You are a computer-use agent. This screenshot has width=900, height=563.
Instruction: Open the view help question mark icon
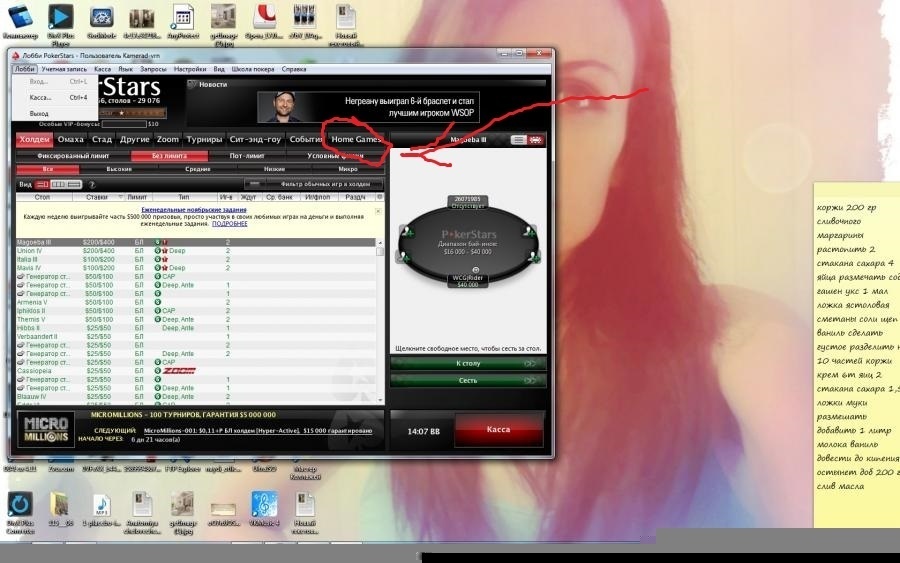point(92,185)
